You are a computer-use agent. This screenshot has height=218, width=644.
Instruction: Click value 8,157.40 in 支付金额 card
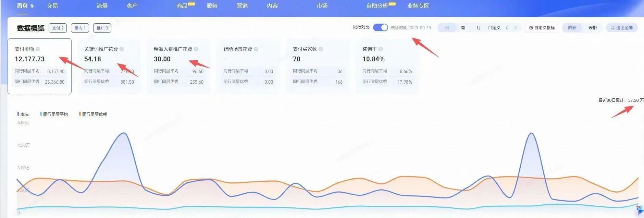(x=56, y=71)
